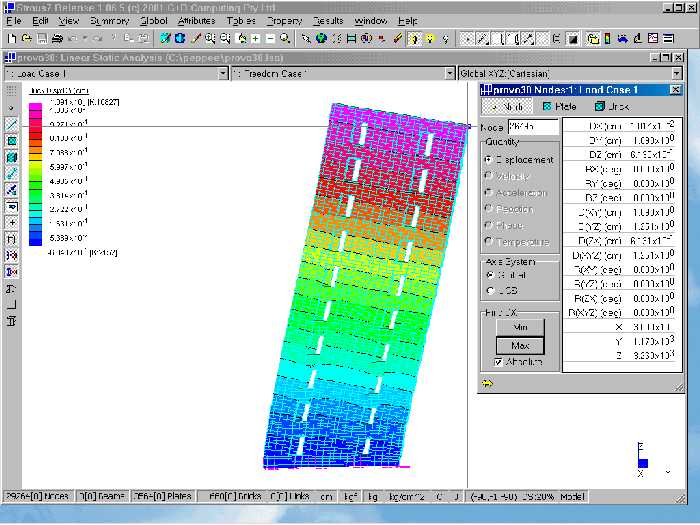This screenshot has width=700, height=525.
Task: Toggle beam element selection in left toolbar
Action: pos(11,124)
